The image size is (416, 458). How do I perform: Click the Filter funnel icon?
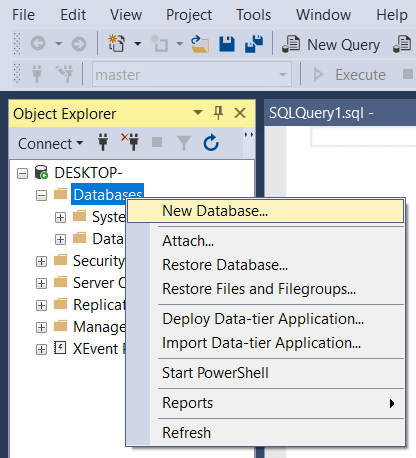click(184, 143)
